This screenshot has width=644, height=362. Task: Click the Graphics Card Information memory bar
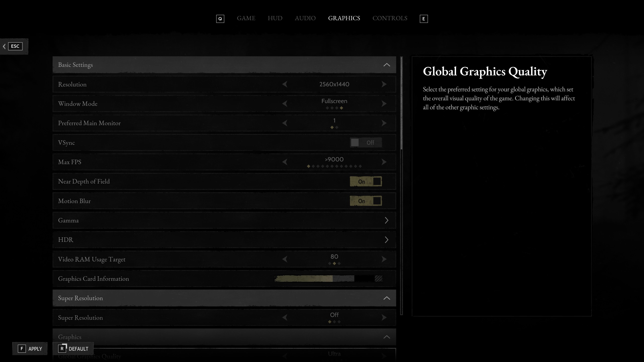point(328,279)
